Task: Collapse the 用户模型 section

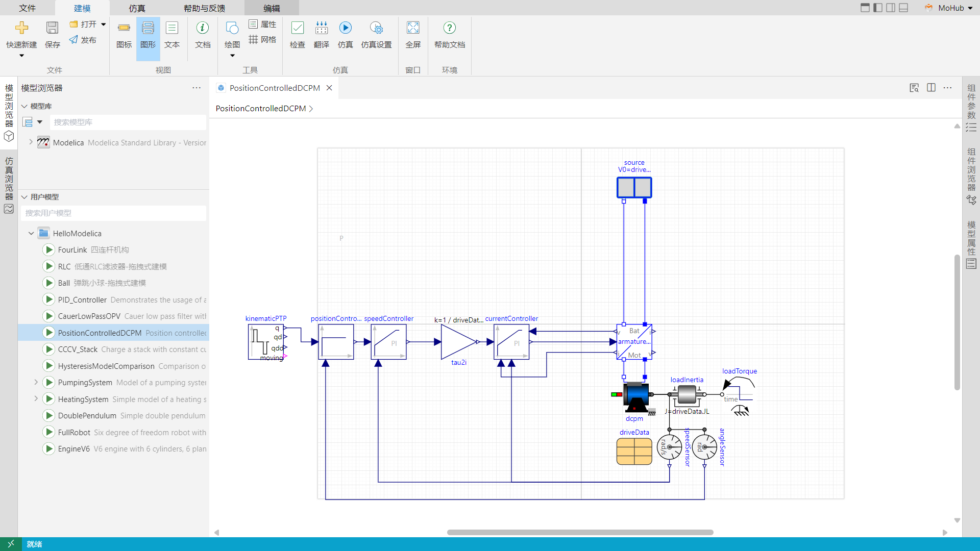Action: pyautogui.click(x=24, y=197)
